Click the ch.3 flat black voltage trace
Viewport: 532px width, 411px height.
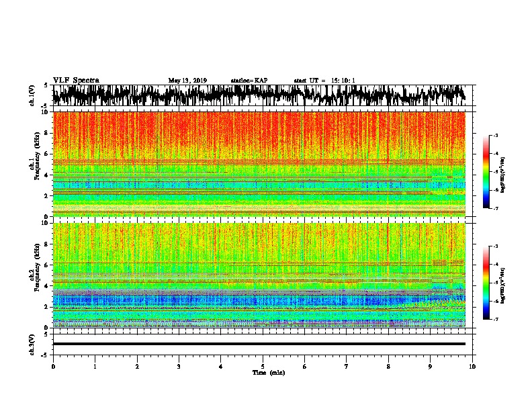point(259,344)
